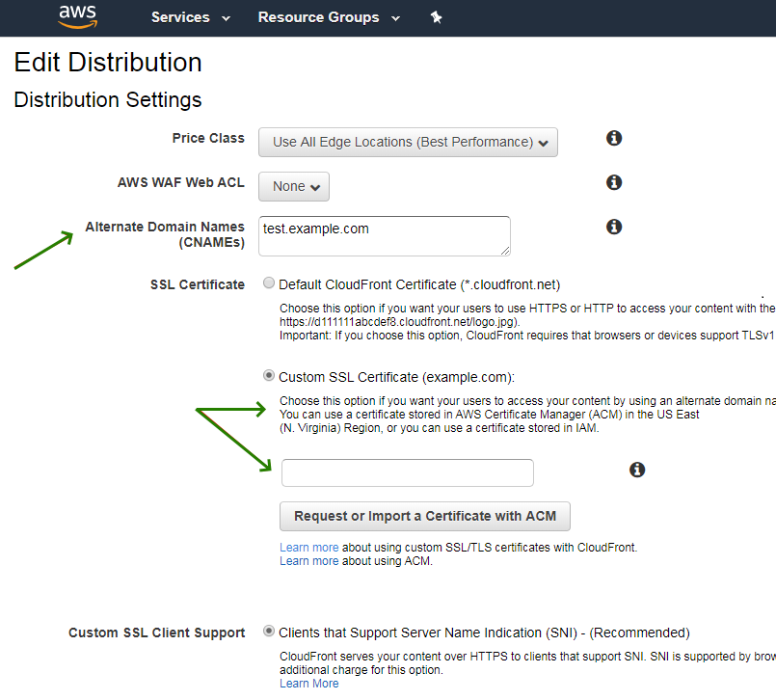Focus the Alternate Domain Names text area
Image resolution: width=776 pixels, height=700 pixels.
384,236
